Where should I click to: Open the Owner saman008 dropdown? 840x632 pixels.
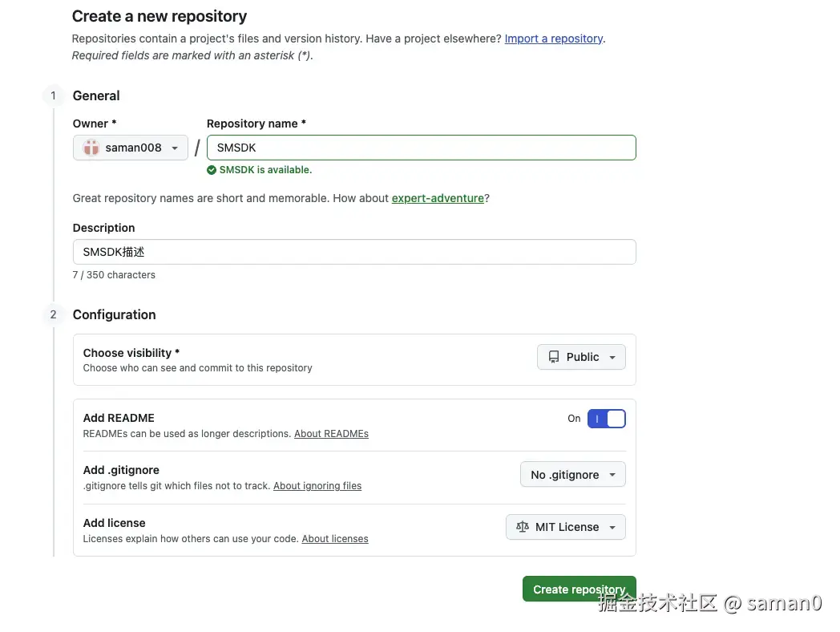[x=131, y=148]
